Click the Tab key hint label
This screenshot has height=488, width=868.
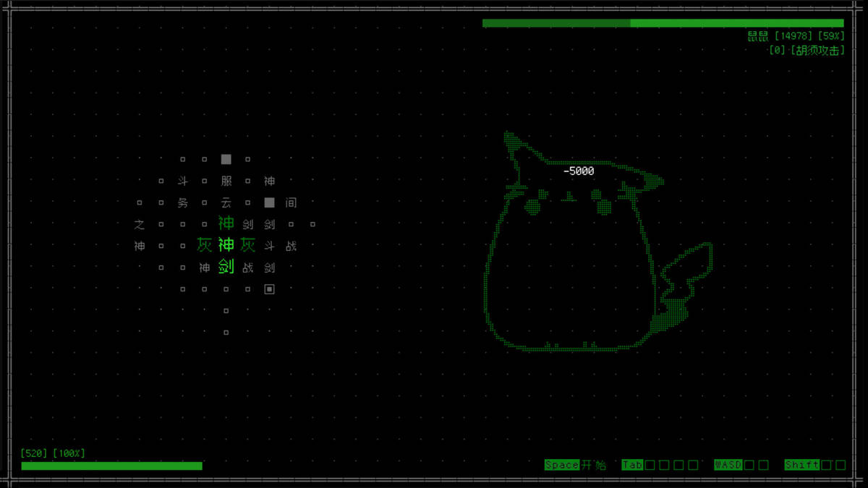[632, 465]
